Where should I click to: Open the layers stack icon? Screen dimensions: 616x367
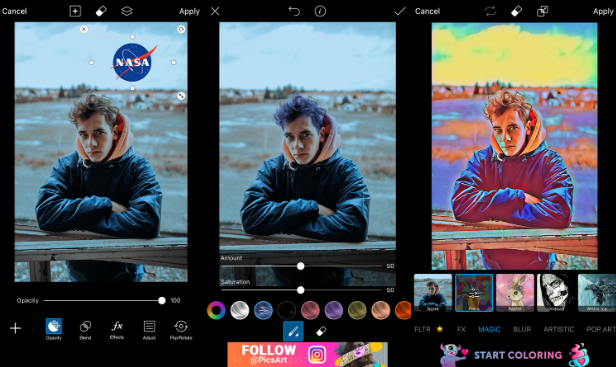126,11
